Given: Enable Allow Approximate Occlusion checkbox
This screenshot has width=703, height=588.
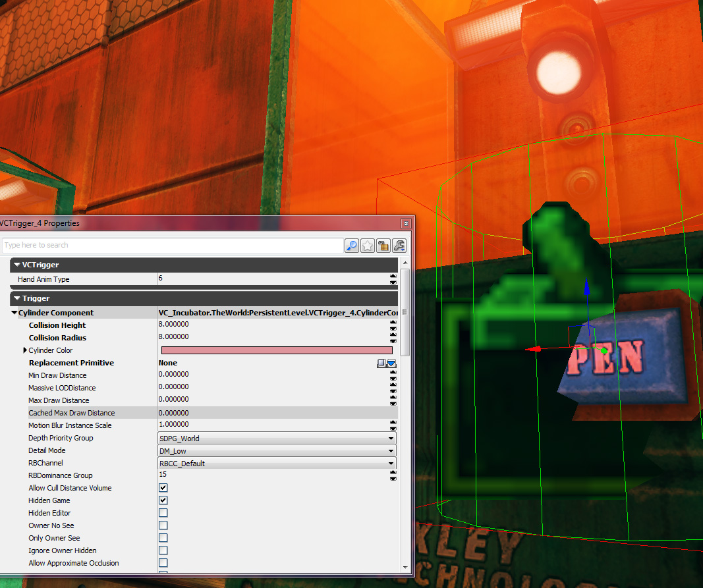Looking at the screenshot, I should point(163,563).
